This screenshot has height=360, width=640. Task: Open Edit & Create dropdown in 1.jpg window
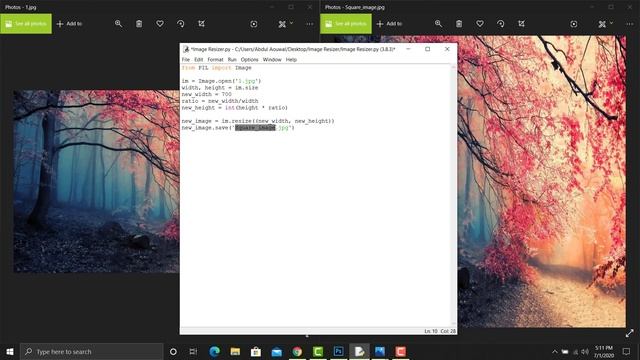coord(285,24)
